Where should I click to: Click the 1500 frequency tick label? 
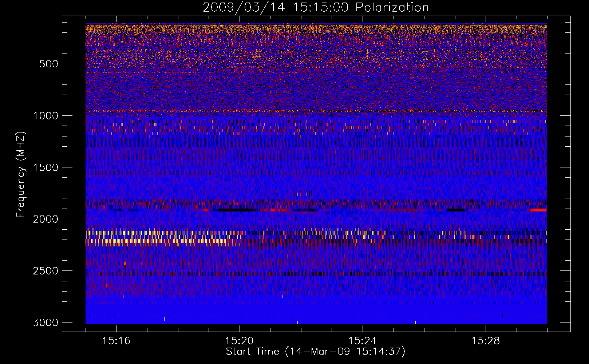point(46,167)
